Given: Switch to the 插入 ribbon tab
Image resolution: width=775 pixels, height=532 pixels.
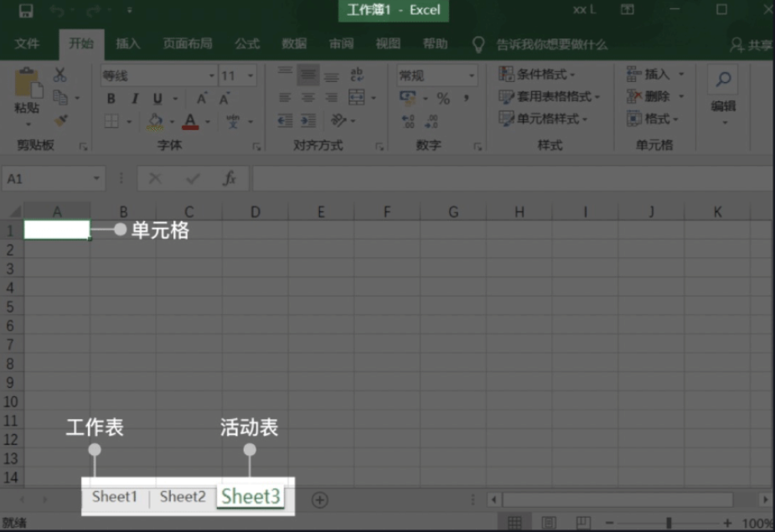Looking at the screenshot, I should 127,44.
